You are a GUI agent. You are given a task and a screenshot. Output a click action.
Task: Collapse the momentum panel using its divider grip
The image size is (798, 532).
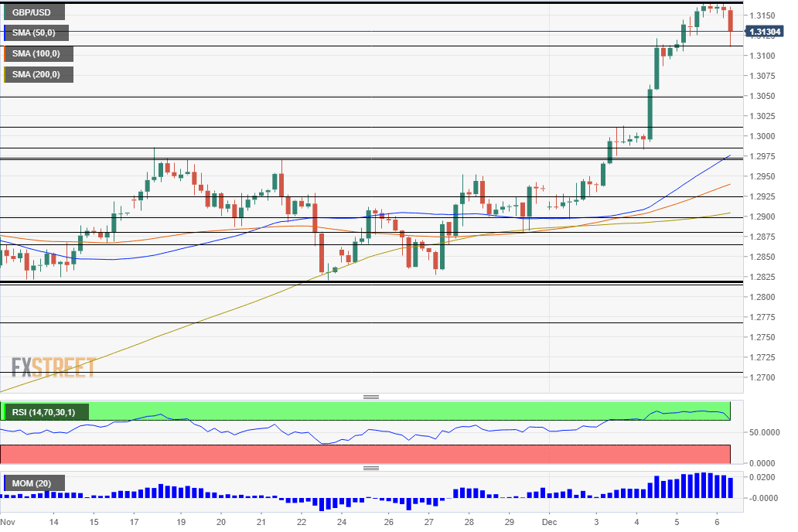pos(371,467)
